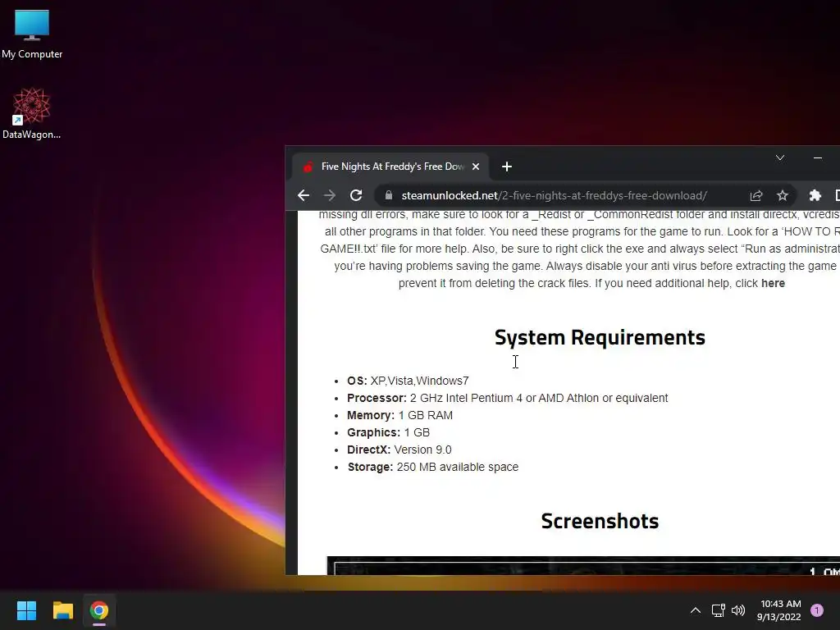
Task: Go back in Chrome
Action: point(304,195)
